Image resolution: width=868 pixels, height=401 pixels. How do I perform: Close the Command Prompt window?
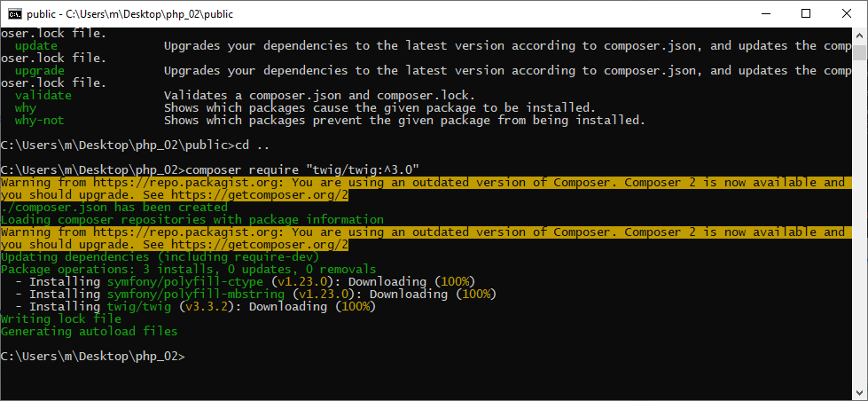coord(847,13)
